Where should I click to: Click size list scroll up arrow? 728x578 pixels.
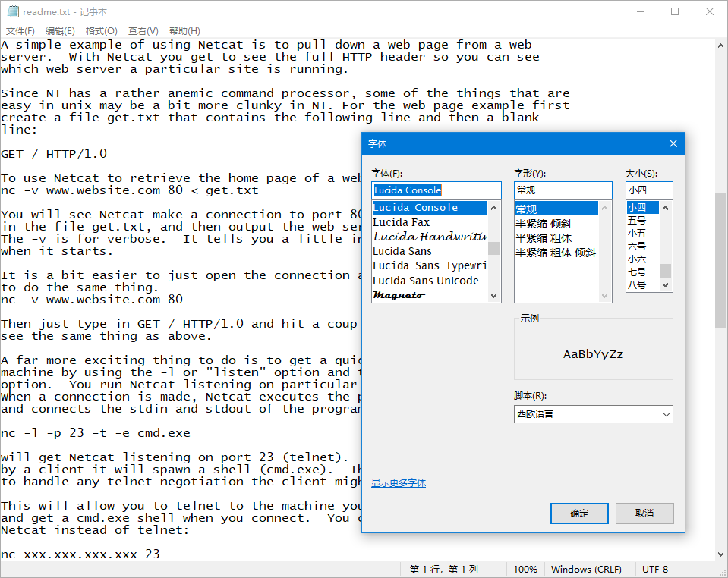click(665, 208)
